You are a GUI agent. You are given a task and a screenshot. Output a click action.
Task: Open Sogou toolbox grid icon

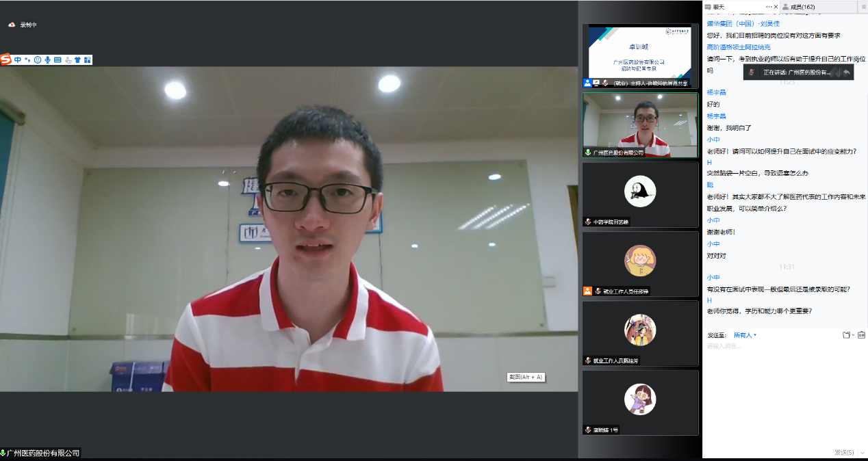(x=87, y=60)
